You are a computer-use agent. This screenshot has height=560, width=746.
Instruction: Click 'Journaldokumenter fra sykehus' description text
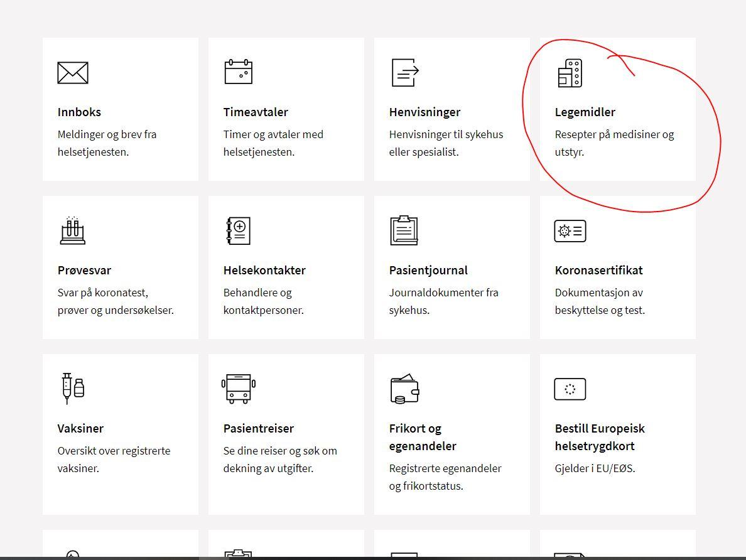click(443, 301)
